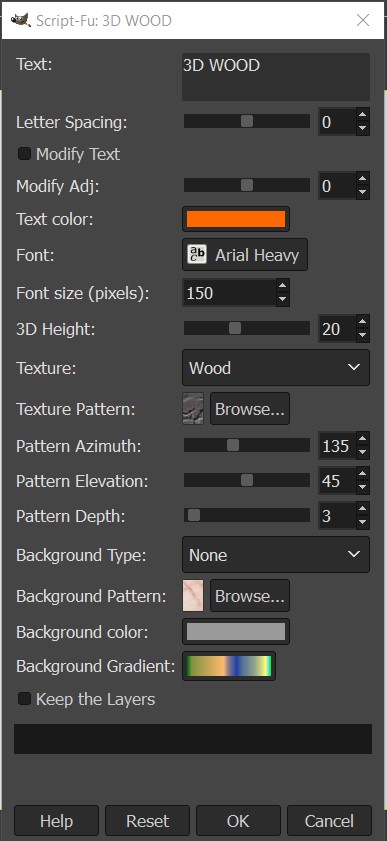Viewport: 387px width, 841px height.
Task: Increase the Pattern Elevation value
Action: click(x=363, y=474)
